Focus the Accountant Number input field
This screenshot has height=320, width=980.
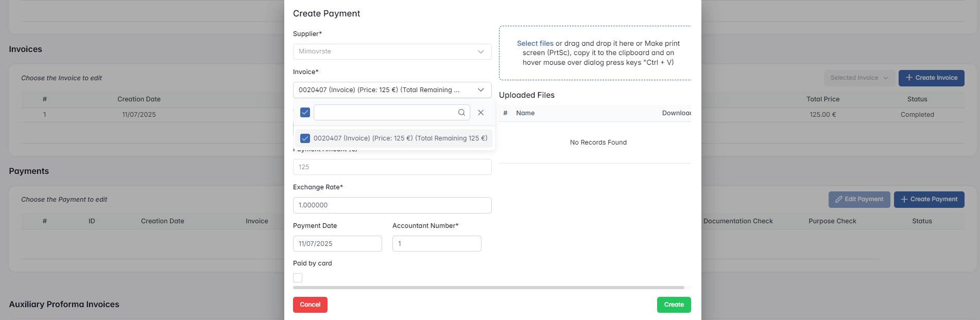pos(437,244)
